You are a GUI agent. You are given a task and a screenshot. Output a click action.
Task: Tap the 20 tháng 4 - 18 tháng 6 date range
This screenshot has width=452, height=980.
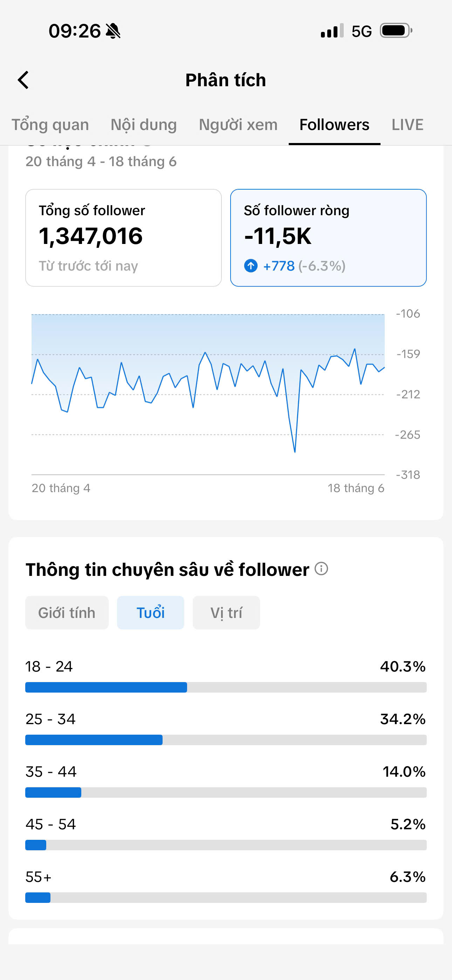pos(101,162)
